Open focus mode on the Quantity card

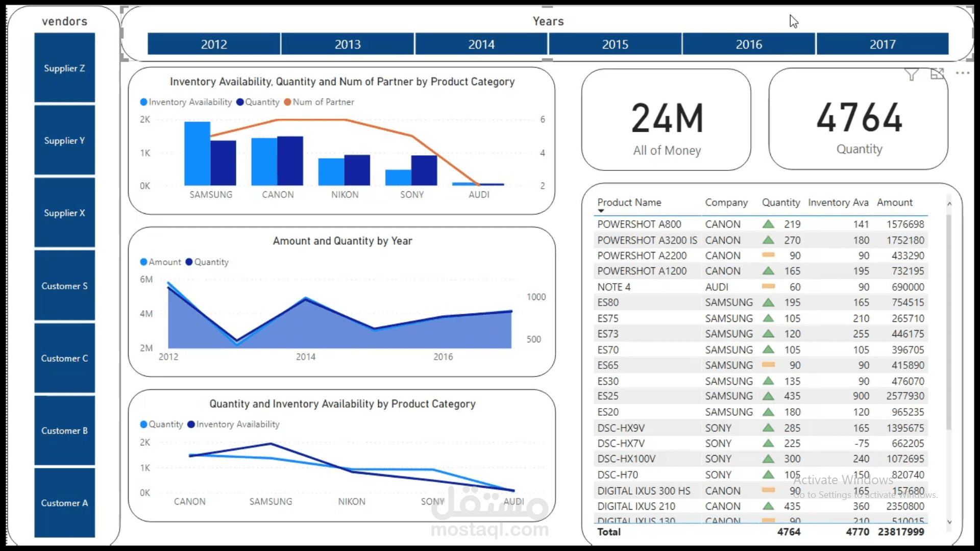(x=938, y=73)
